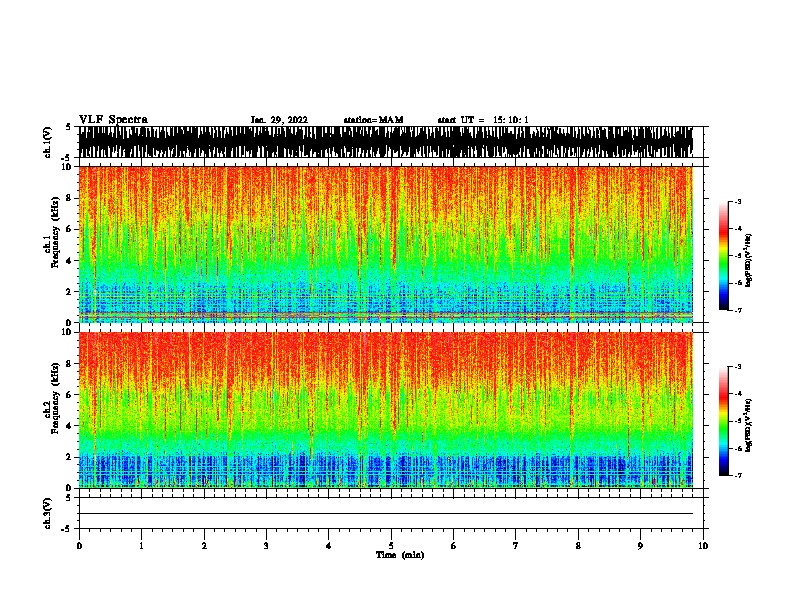This screenshot has height=612, width=792.
Task: Click the ch.3 voltage tick label "-5"
Action: click(67, 529)
